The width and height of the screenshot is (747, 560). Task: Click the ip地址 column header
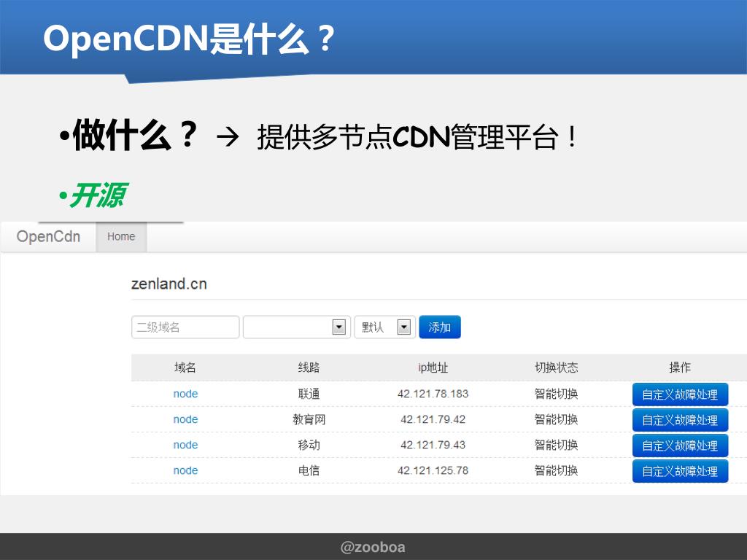pos(433,367)
